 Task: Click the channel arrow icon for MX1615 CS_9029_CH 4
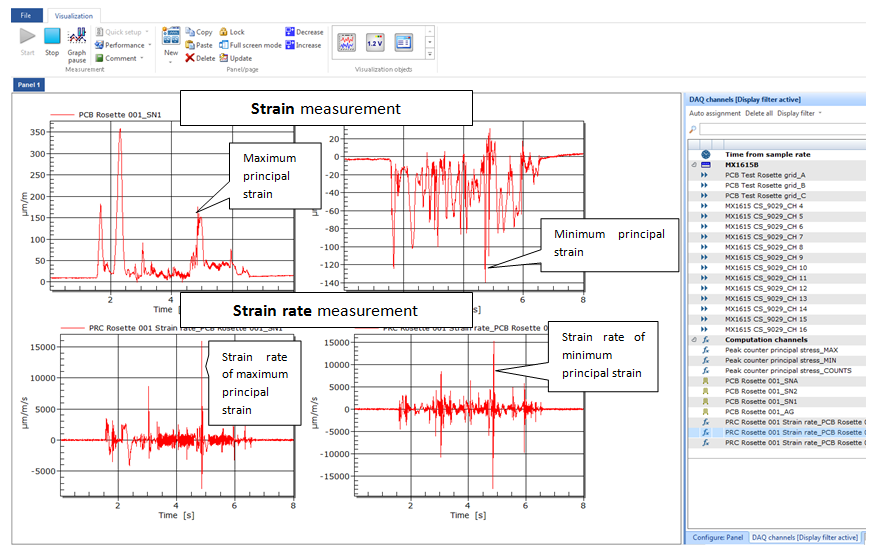tap(704, 206)
